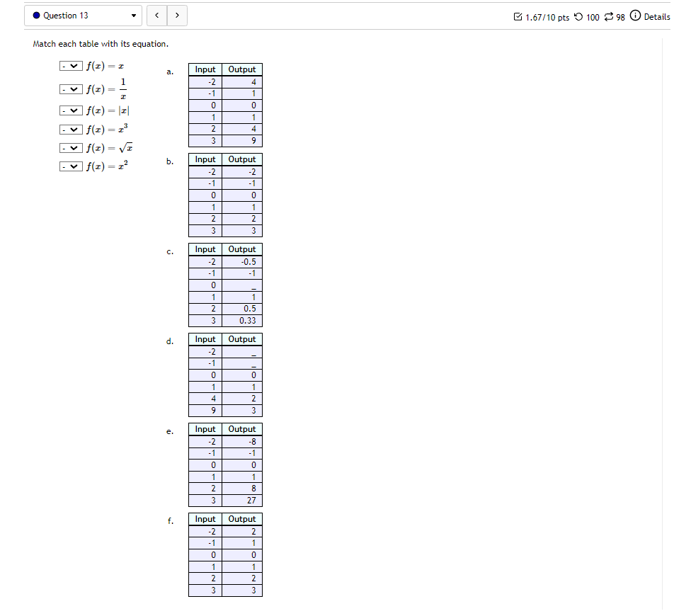674x616 pixels.
Task: Click the caret in the Question 13 selector
Action: click(133, 15)
